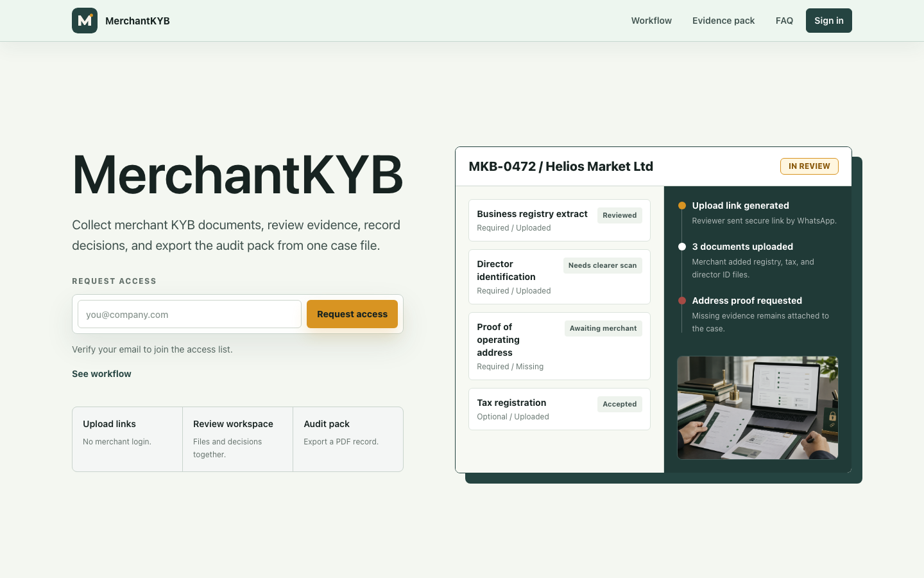The width and height of the screenshot is (924, 578).
Task: Click the red Address proof requested timeline dot
Action: [x=682, y=301]
